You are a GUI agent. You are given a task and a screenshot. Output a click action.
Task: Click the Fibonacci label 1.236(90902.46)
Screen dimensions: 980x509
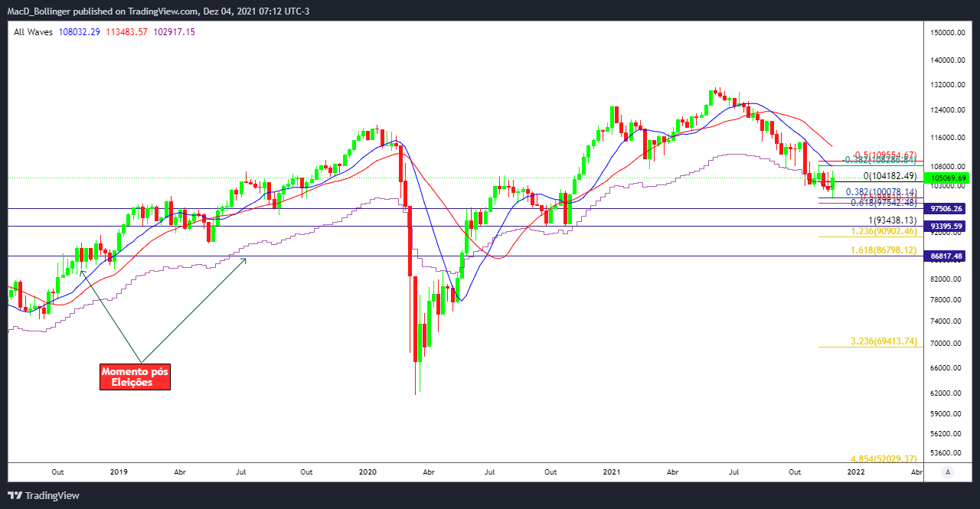(884, 230)
